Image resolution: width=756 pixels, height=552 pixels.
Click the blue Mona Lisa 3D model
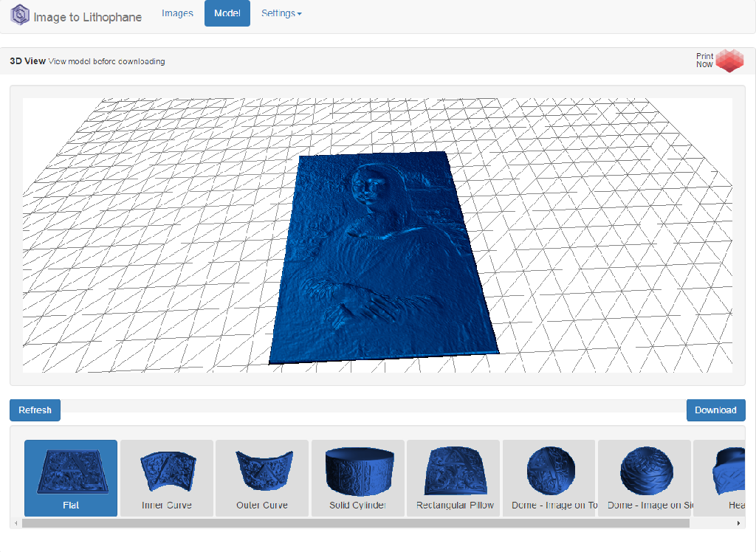coord(383,258)
